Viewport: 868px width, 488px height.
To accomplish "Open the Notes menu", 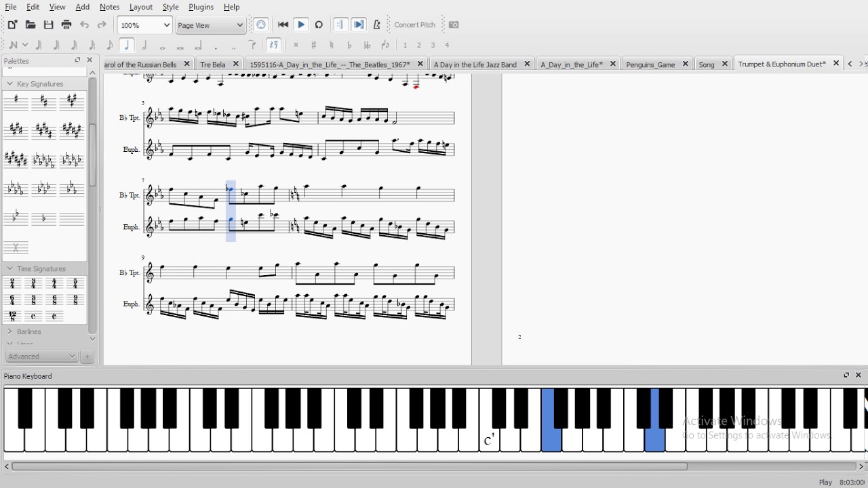I will [109, 7].
